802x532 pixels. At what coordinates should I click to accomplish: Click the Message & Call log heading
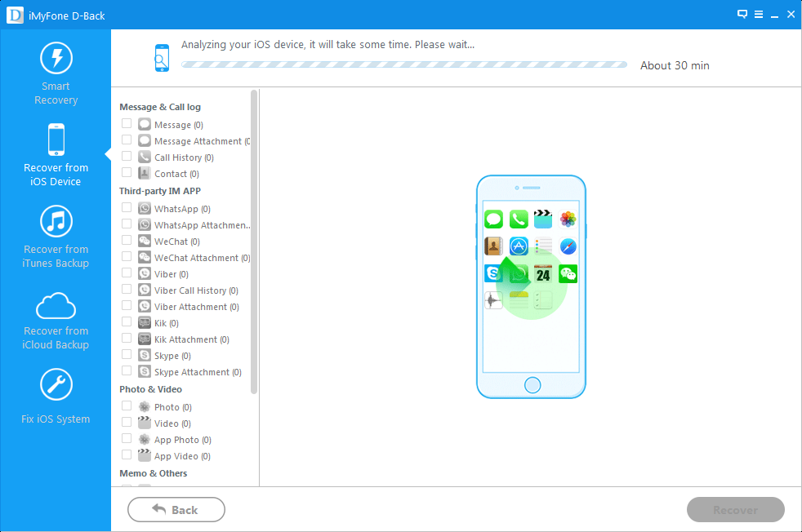159,108
